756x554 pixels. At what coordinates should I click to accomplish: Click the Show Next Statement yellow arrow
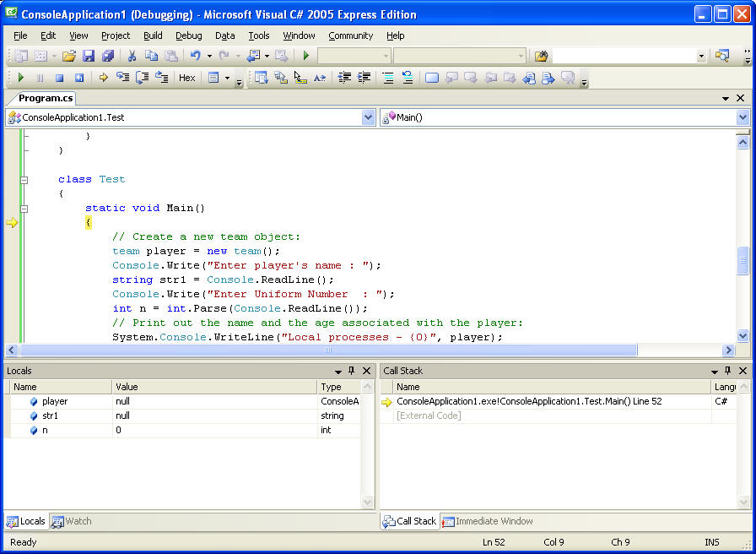point(104,78)
